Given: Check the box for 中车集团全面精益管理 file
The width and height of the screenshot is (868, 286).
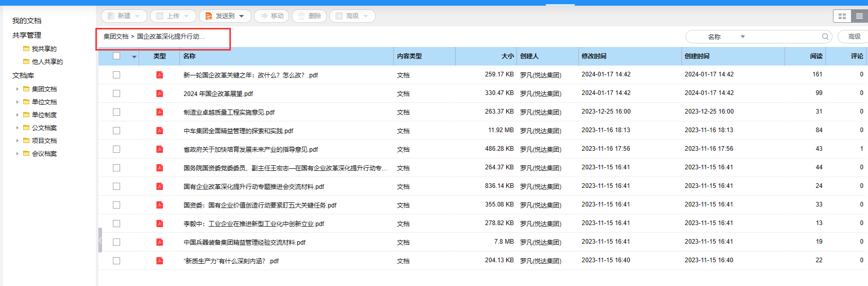Looking at the screenshot, I should pos(116,131).
